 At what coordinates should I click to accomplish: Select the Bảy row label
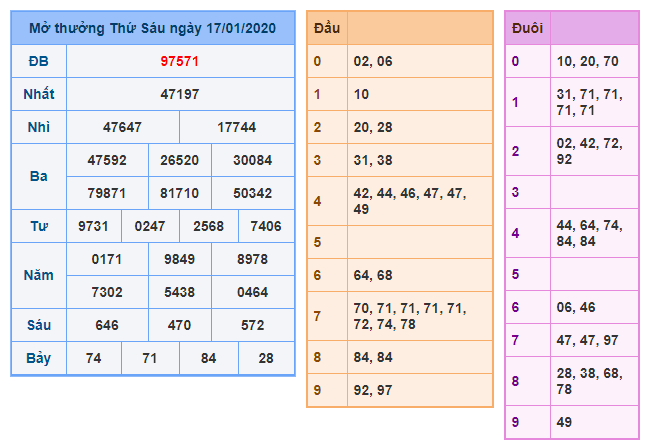(38, 358)
